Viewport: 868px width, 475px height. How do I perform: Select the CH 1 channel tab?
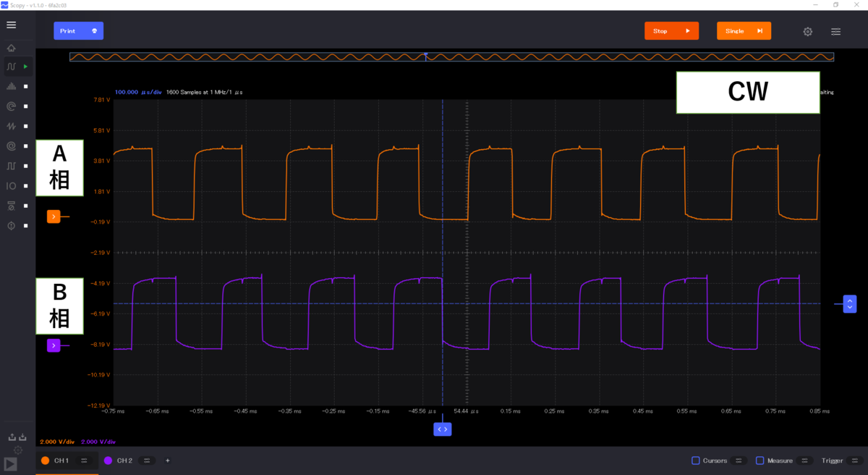point(61,461)
